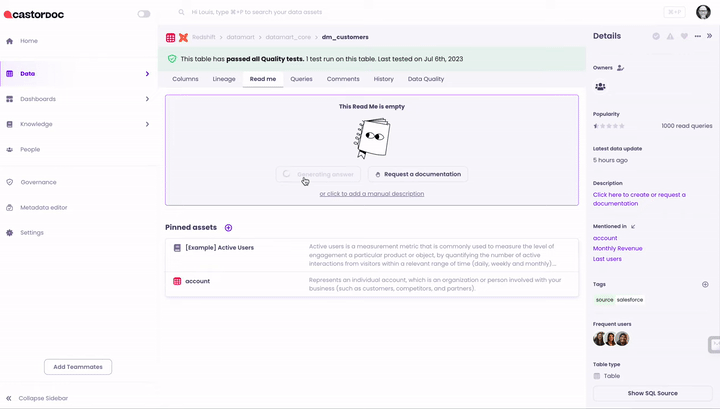Open the Governance shield icon in sidebar
The image size is (720, 409).
coord(10,182)
